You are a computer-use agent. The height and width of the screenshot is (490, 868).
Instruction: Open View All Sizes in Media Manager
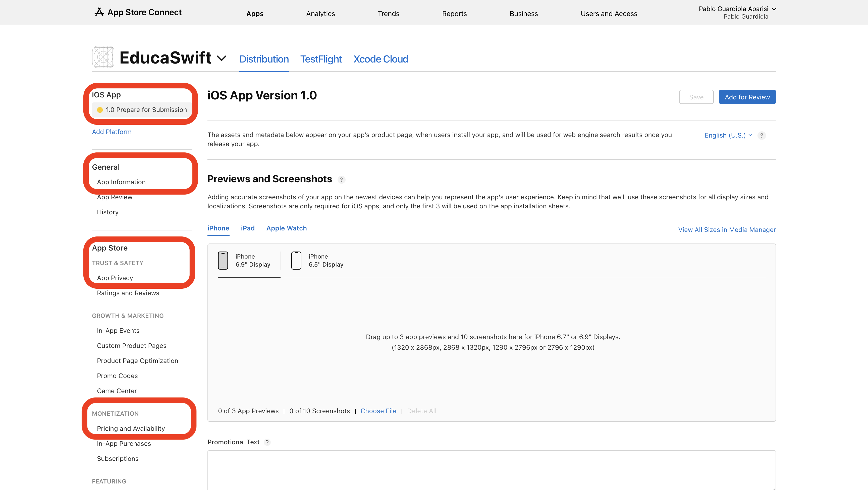pyautogui.click(x=727, y=230)
